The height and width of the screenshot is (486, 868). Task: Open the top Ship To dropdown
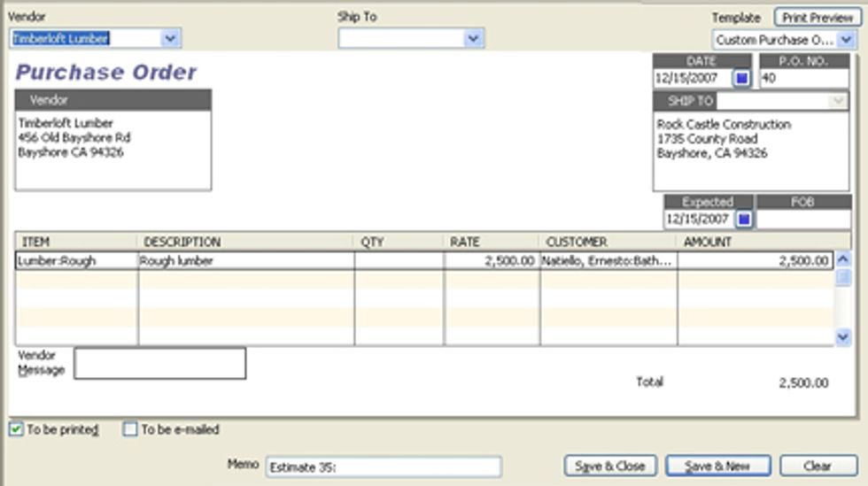(473, 38)
